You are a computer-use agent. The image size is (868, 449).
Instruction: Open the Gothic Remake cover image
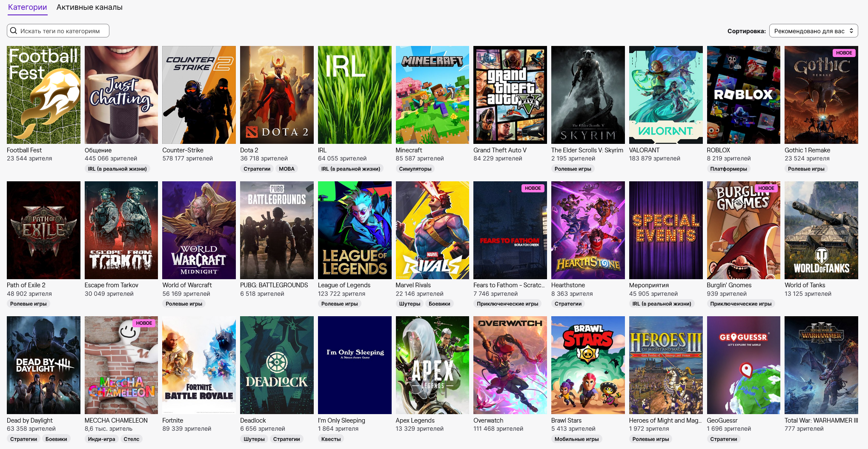point(821,95)
